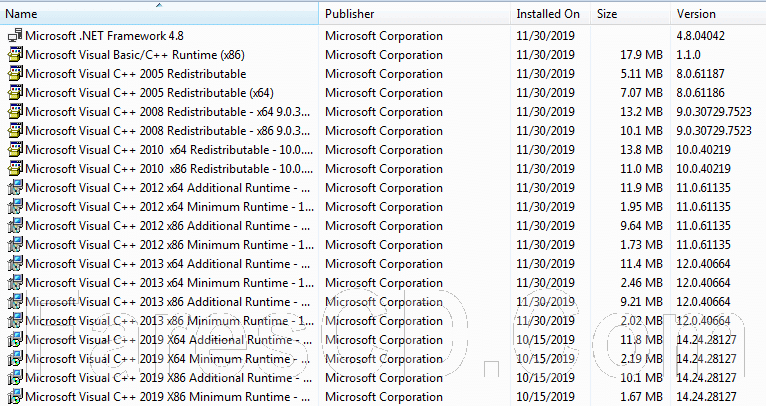Click Visual C++ 2012 x86 Additional Runtime icon
Image resolution: width=766 pixels, height=406 pixels.
pyautogui.click(x=15, y=226)
